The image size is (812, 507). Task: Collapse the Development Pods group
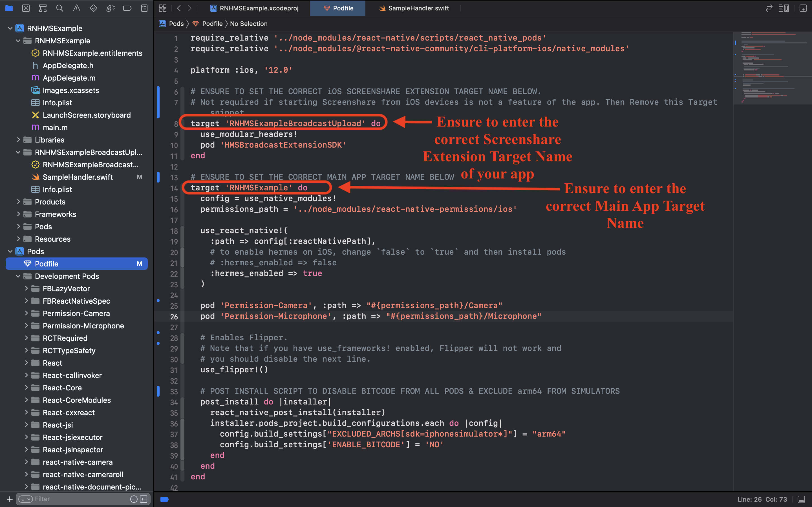click(18, 276)
